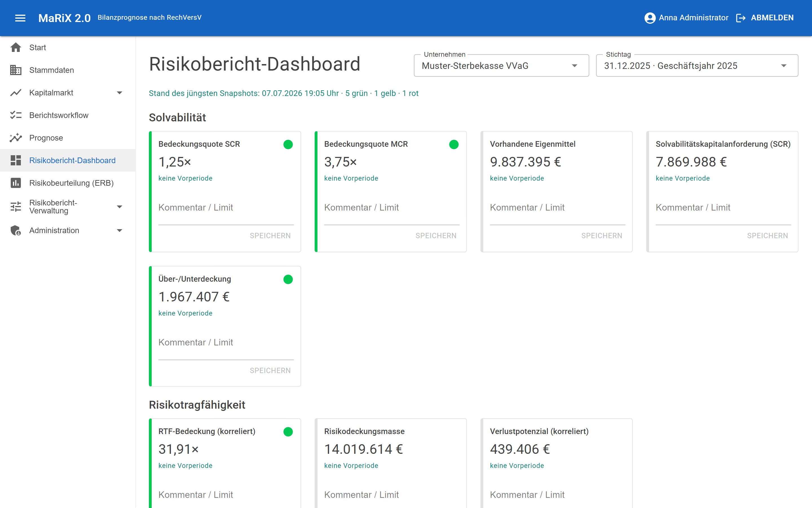Focus Kommentar / Limit field on Verlustpotenzial

pos(557,495)
